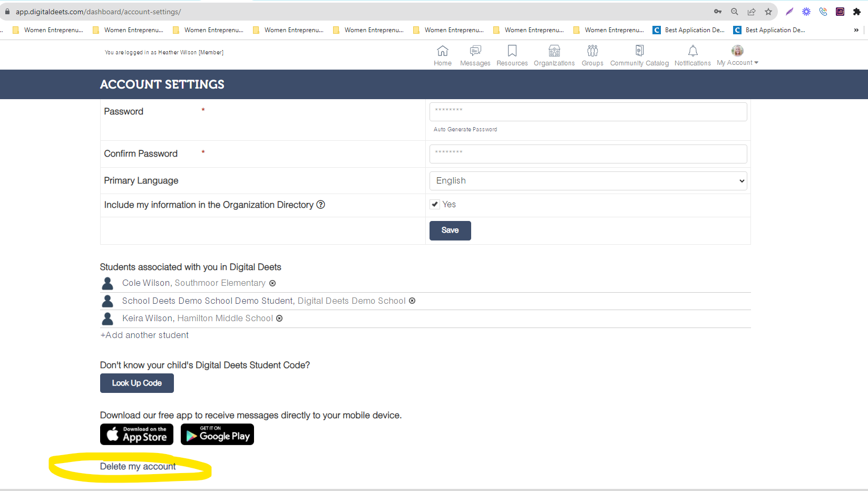Image resolution: width=868 pixels, height=491 pixels.
Task: Click the Keira Wilson person icon
Action: [108, 319]
